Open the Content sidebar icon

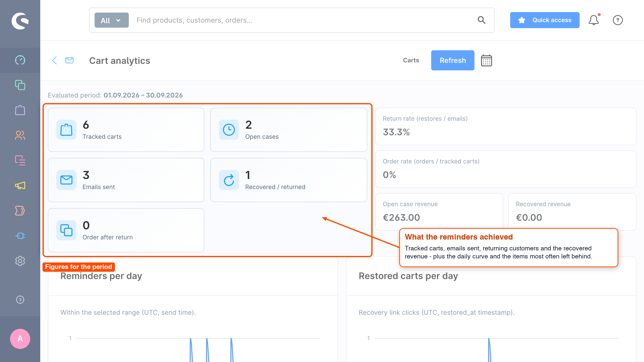click(20, 160)
